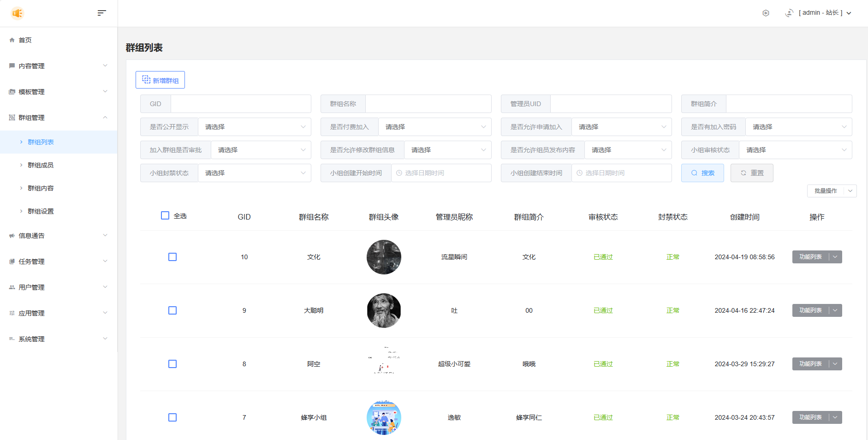This screenshot has height=440, width=868.
Task: Open the 是否公开显示 dropdown
Action: pos(254,127)
